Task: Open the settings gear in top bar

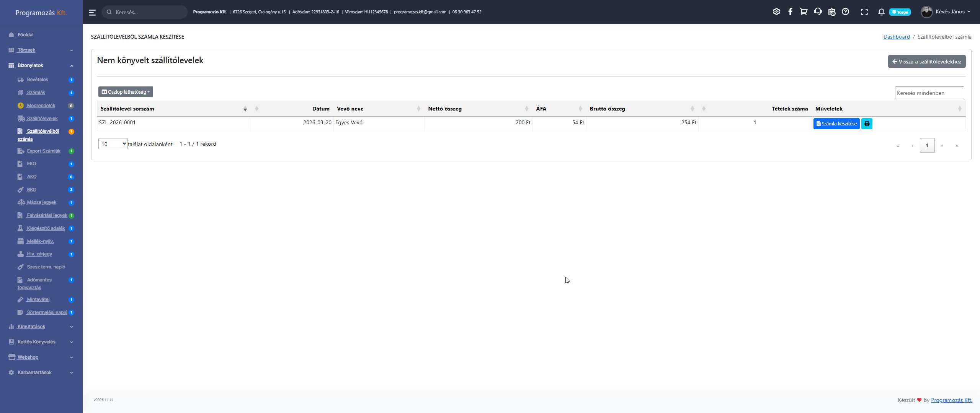Action: coord(776,12)
